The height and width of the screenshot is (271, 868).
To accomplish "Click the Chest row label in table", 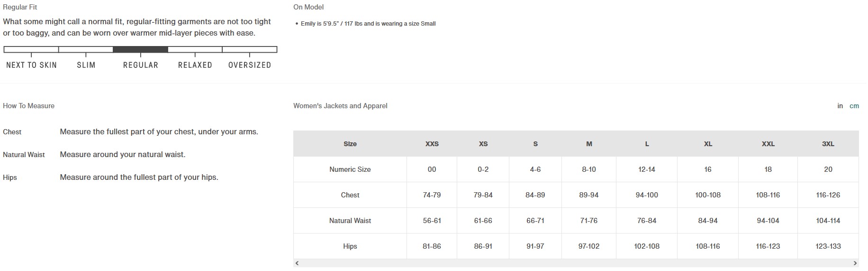I will (350, 195).
